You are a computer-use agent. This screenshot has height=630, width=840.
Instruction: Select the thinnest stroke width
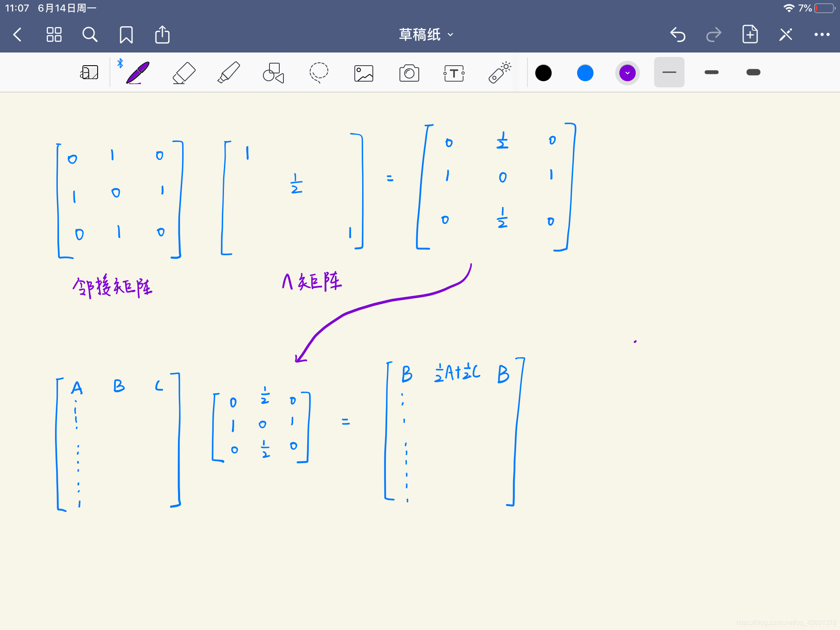[x=669, y=72]
